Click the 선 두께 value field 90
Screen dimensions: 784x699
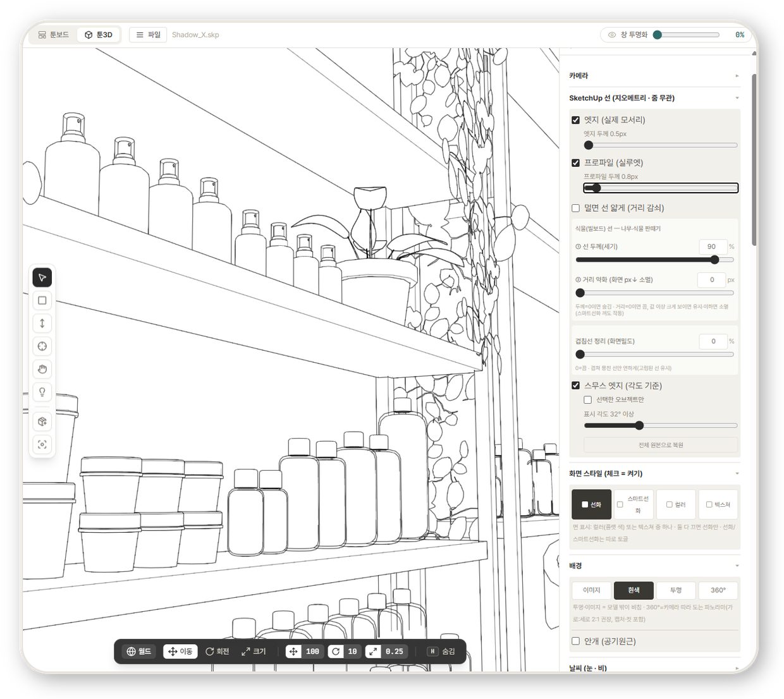[713, 246]
